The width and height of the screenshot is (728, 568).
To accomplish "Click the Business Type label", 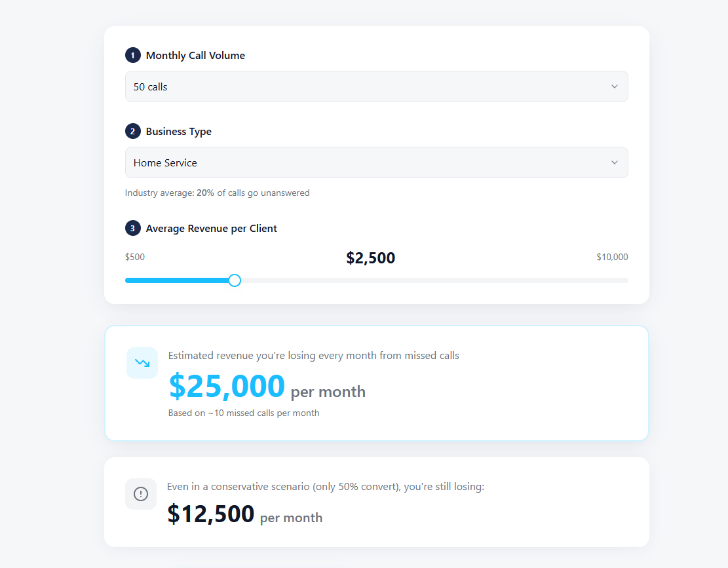I will click(179, 132).
